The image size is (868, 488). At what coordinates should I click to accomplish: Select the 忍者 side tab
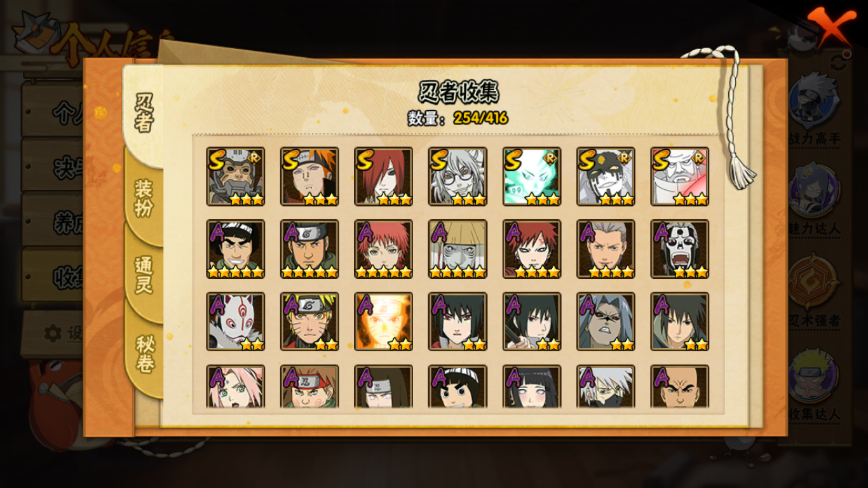click(144, 113)
